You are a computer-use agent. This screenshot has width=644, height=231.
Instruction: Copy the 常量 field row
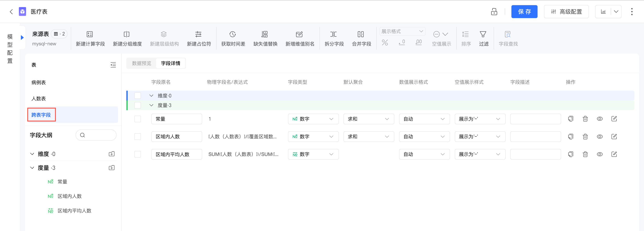[571, 119]
